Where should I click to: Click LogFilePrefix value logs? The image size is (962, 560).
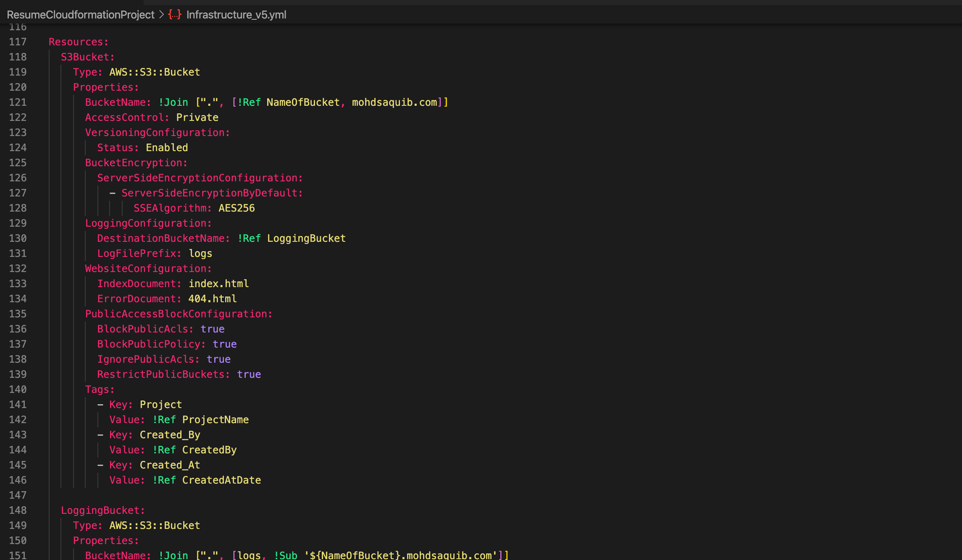pos(200,254)
